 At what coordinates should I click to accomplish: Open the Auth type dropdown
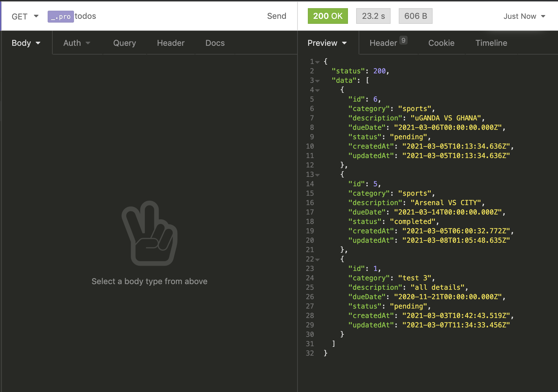77,43
